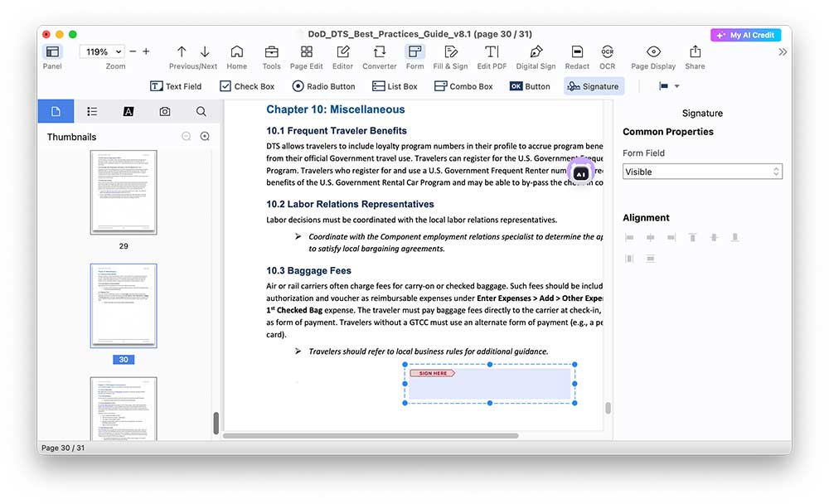The height and width of the screenshot is (504, 829).
Task: Open the zoom percentage dropdown
Action: pos(102,52)
